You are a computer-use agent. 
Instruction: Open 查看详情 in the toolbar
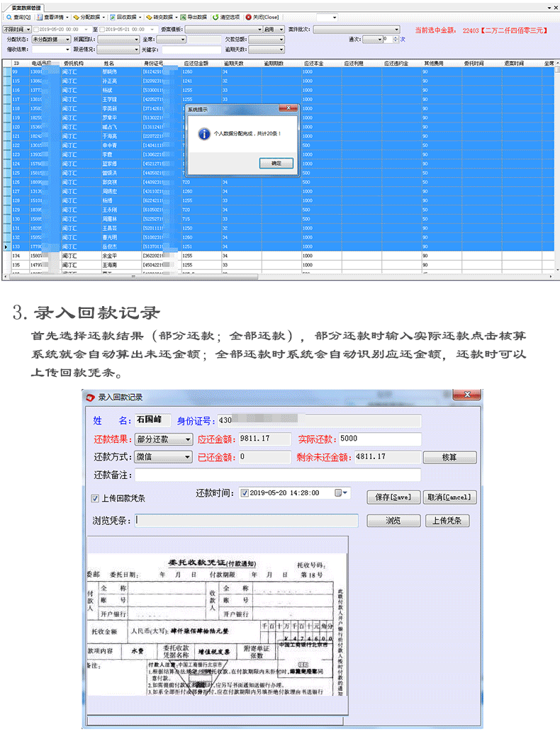52,17
